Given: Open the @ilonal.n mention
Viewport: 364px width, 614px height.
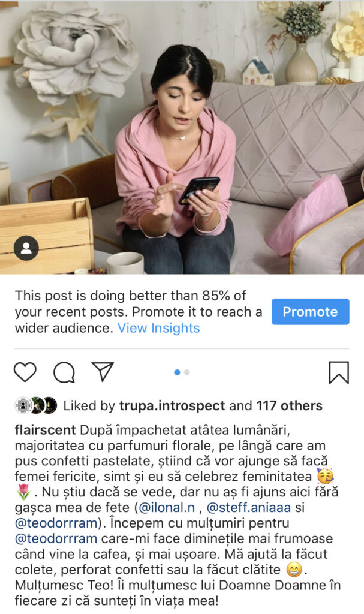Looking at the screenshot, I should 167,507.
